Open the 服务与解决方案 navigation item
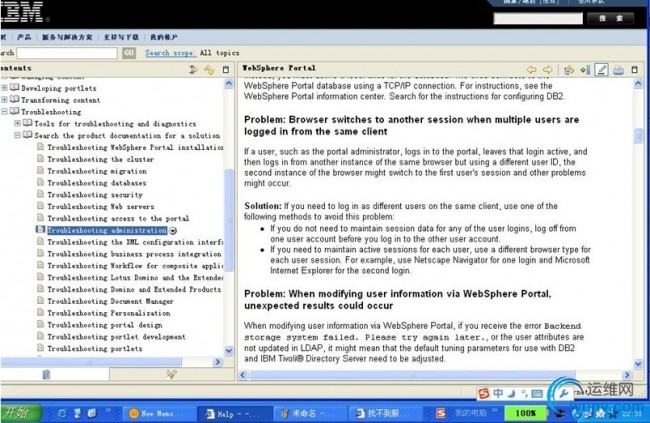 click(67, 37)
